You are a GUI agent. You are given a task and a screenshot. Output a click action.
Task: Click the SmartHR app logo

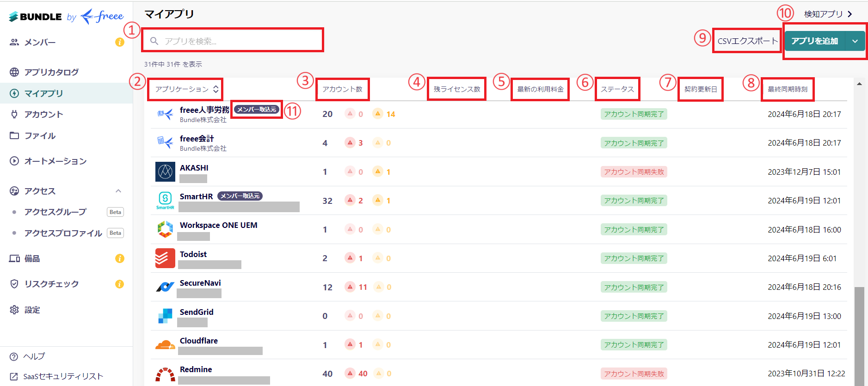pos(165,200)
